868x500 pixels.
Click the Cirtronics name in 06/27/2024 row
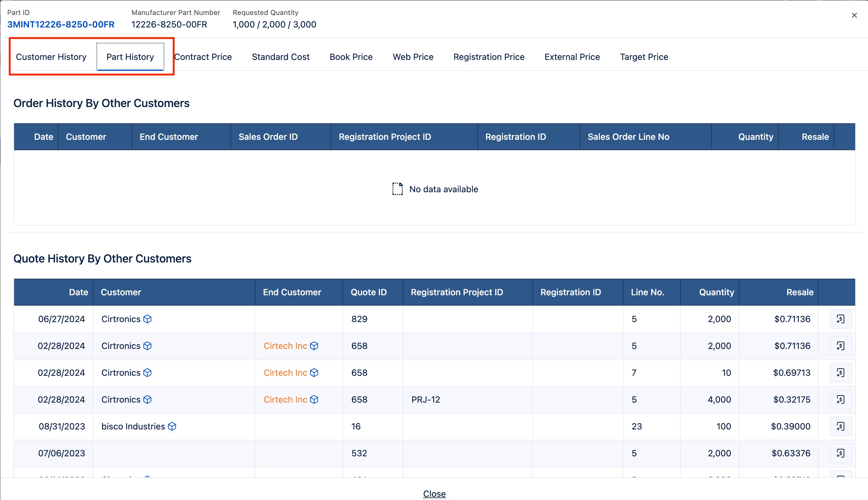121,319
